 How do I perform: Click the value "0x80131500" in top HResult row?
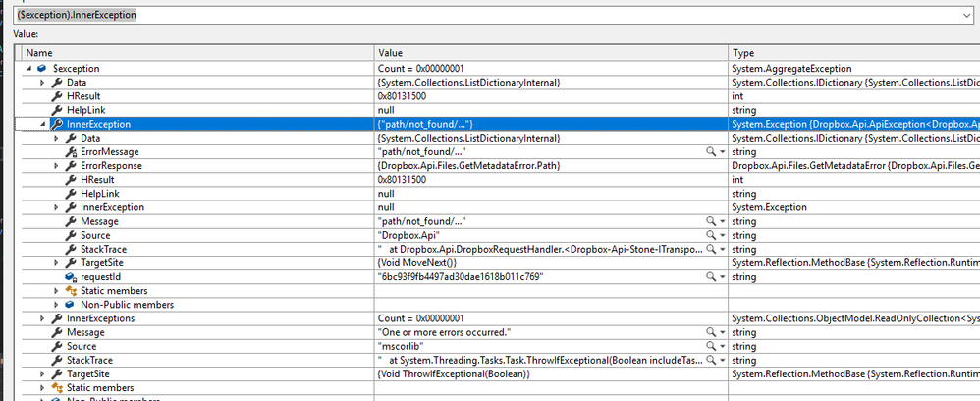[x=402, y=96]
